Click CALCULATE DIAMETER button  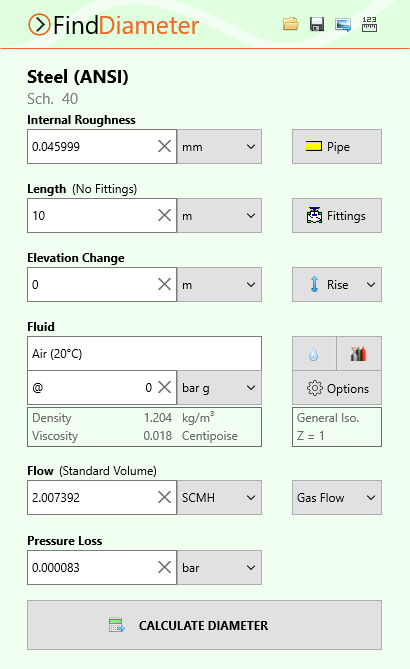point(204,625)
